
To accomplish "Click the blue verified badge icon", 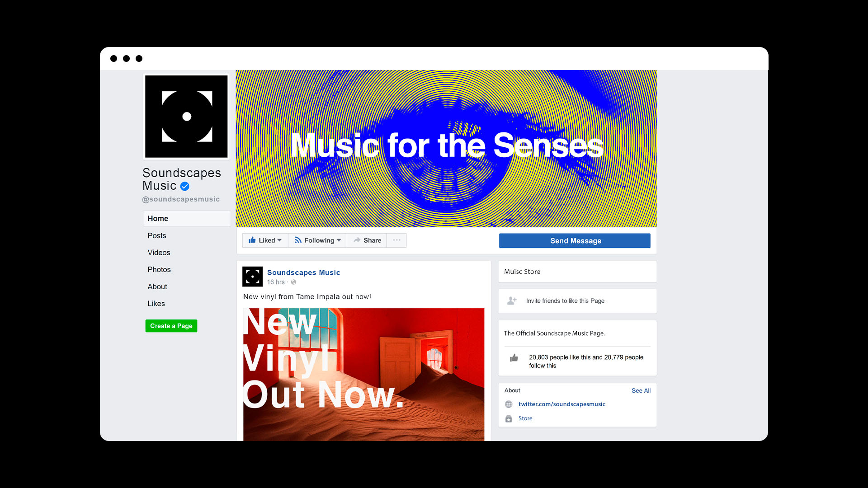I will tap(185, 186).
